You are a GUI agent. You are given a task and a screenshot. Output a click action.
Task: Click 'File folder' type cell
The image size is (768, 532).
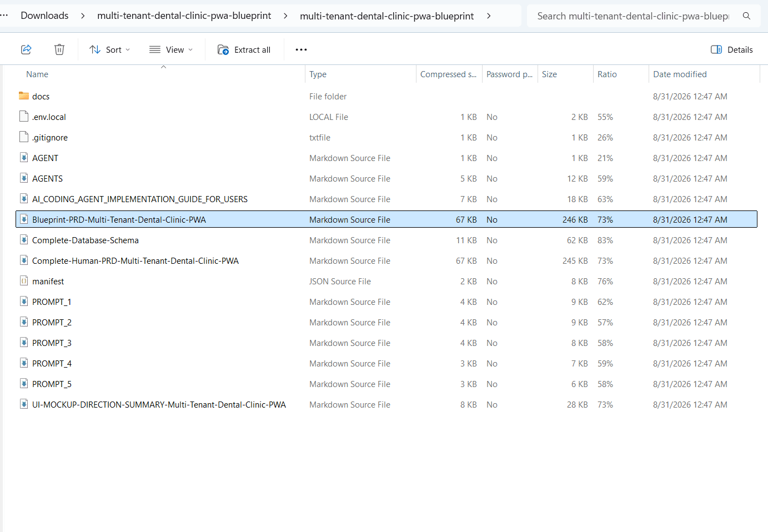[328, 97]
